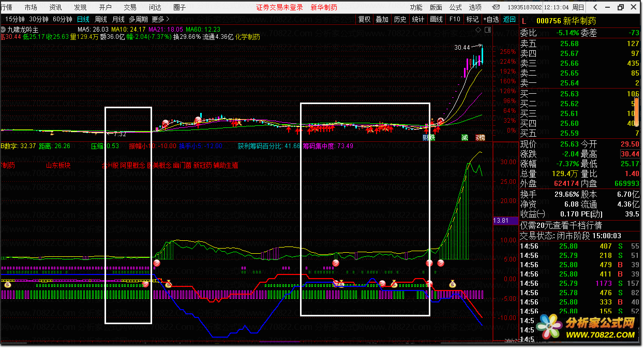Click the 辅助生殖 concept tag
644x348 pixels.
coord(225,166)
